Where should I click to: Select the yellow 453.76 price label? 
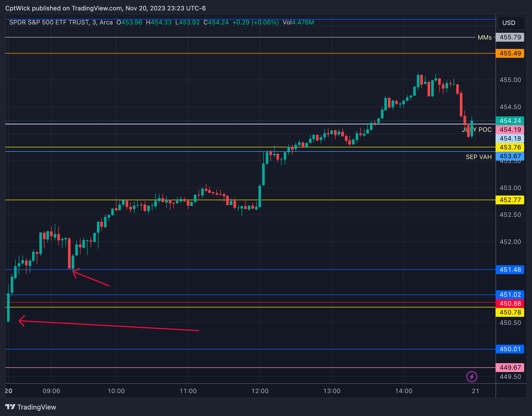[510, 147]
